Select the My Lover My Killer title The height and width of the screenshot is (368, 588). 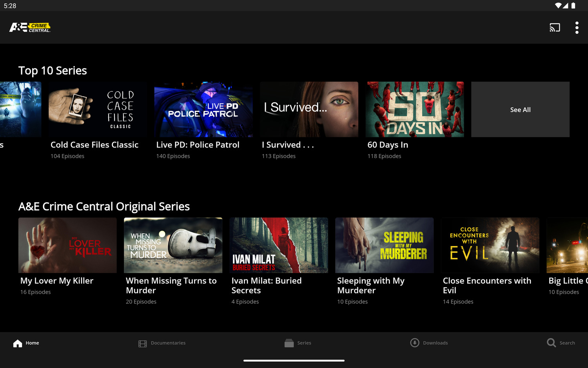[x=57, y=281]
